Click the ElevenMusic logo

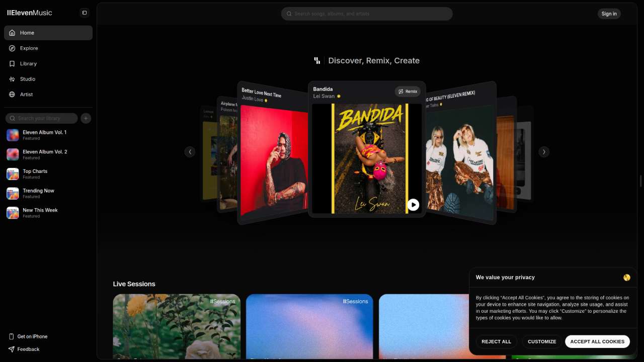(30, 13)
